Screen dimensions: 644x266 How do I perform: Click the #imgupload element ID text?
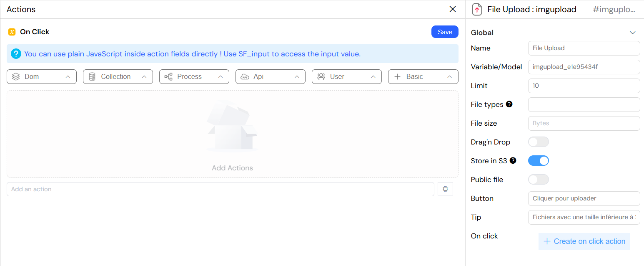(x=614, y=10)
